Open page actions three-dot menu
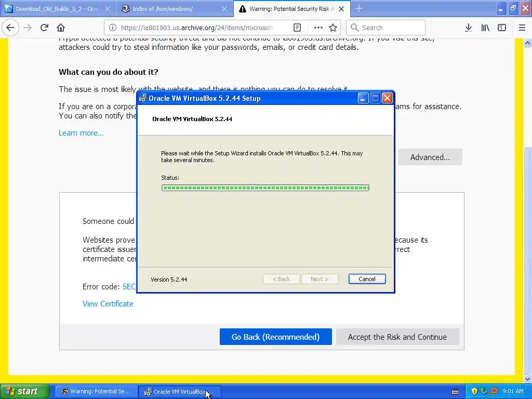This screenshot has height=399, width=532. 318,28
